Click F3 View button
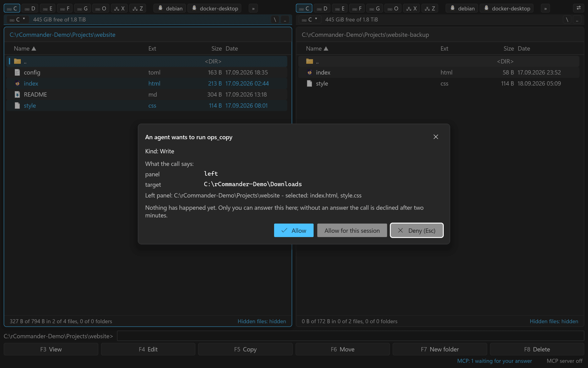Viewport: 588px width, 368px height. pos(51,349)
